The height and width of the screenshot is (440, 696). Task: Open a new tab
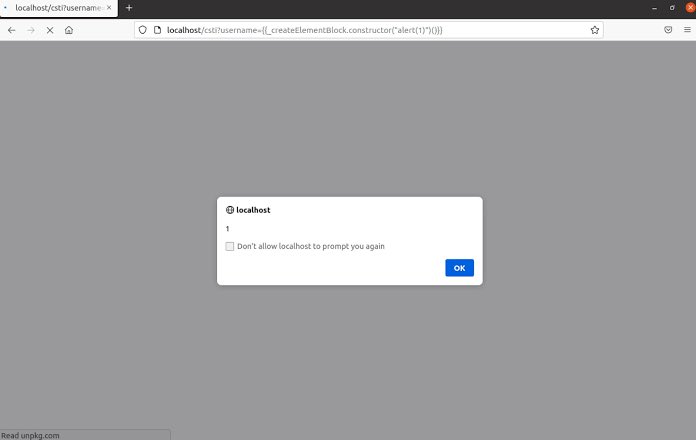click(x=129, y=8)
